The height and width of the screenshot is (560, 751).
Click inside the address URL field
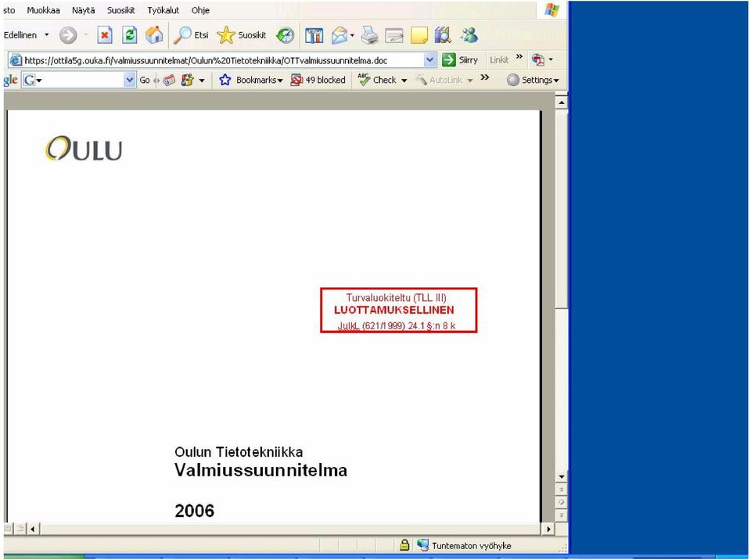click(223, 60)
